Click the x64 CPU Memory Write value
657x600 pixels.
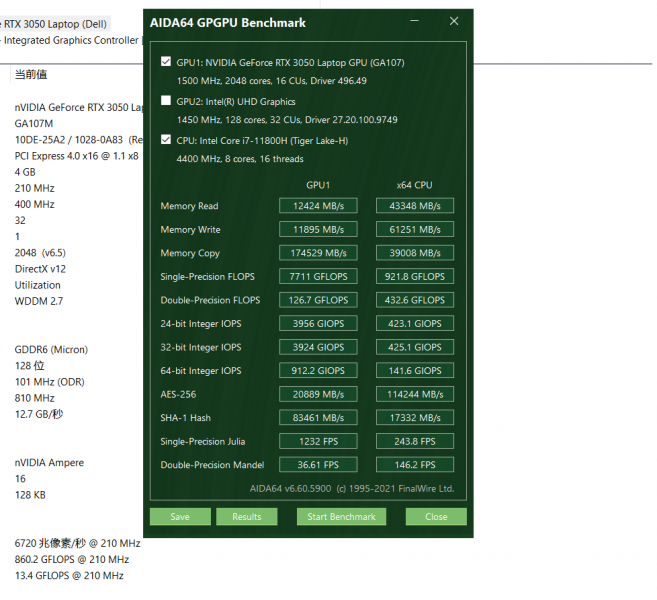(x=415, y=230)
